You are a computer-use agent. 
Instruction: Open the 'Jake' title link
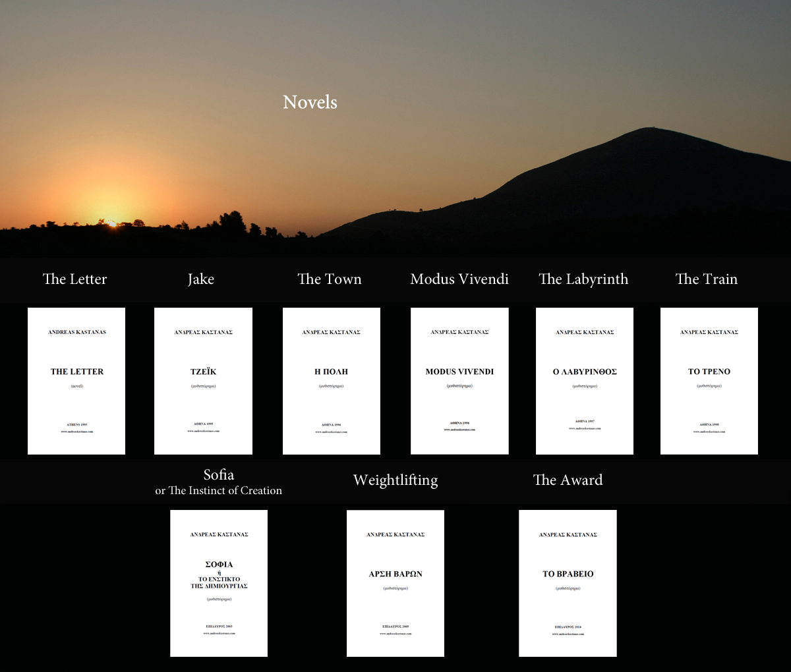click(x=201, y=279)
